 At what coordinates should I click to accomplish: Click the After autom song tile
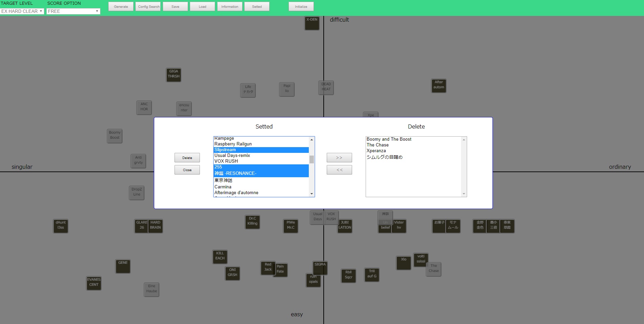(x=439, y=86)
